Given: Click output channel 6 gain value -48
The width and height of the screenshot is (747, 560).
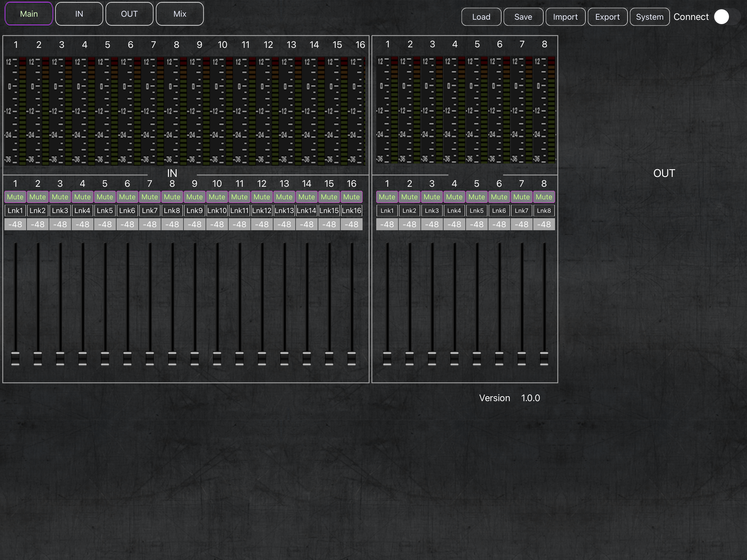Looking at the screenshot, I should [499, 224].
